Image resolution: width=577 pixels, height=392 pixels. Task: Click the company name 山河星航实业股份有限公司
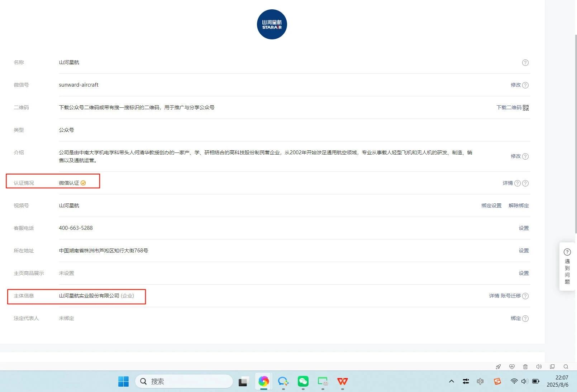pyautogui.click(x=89, y=296)
